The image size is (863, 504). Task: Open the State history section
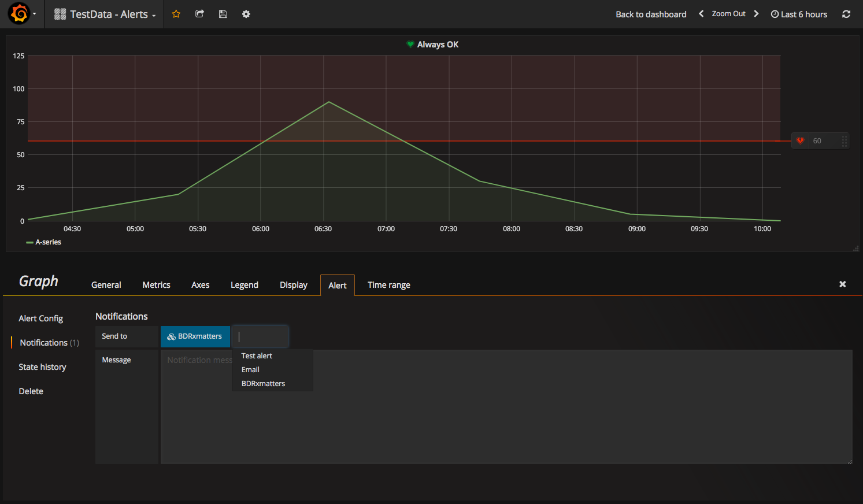tap(42, 367)
